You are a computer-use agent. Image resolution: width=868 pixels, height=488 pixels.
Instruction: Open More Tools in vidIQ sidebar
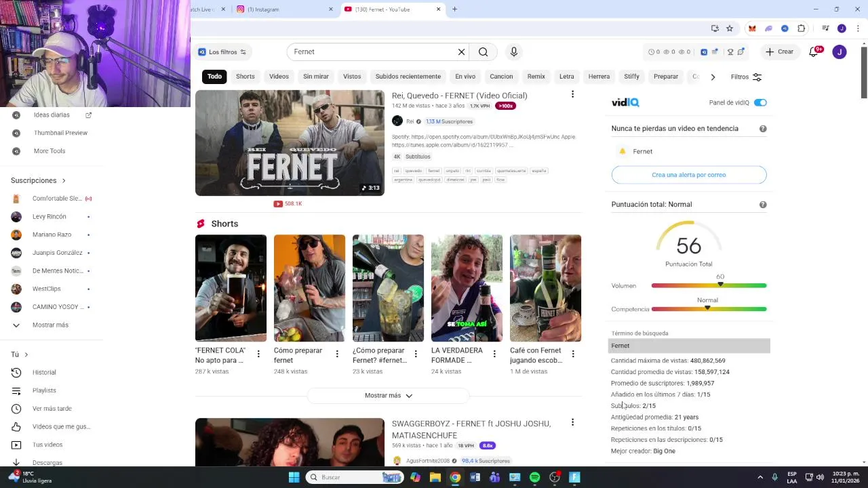pyautogui.click(x=50, y=151)
